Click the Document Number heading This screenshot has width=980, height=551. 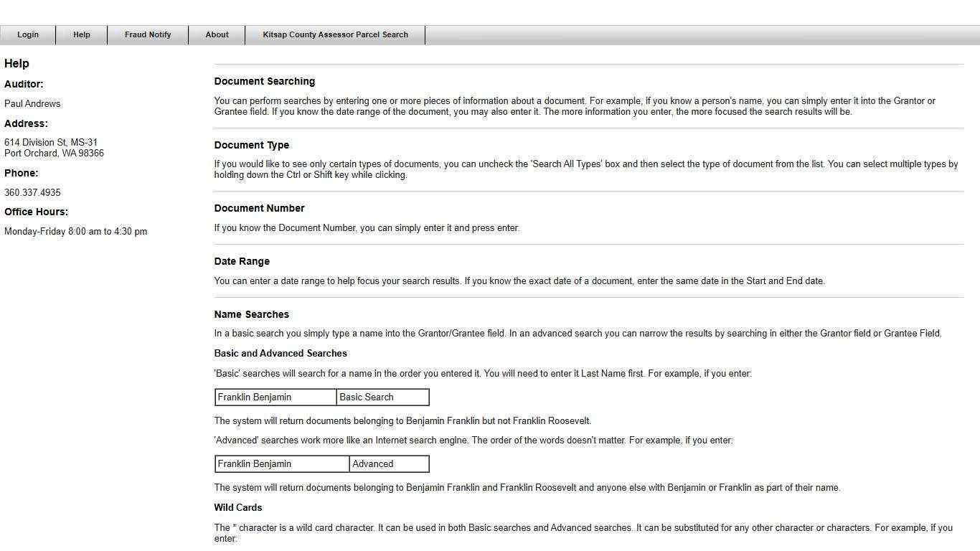tap(259, 208)
